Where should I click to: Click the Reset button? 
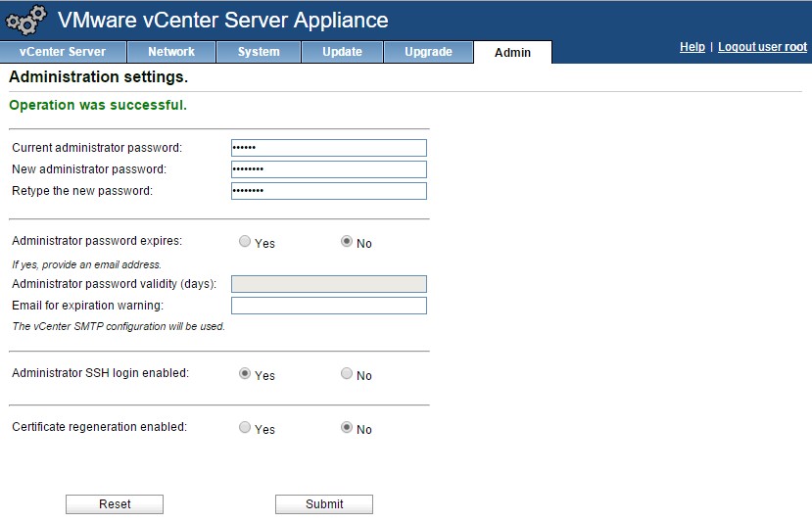point(115,504)
